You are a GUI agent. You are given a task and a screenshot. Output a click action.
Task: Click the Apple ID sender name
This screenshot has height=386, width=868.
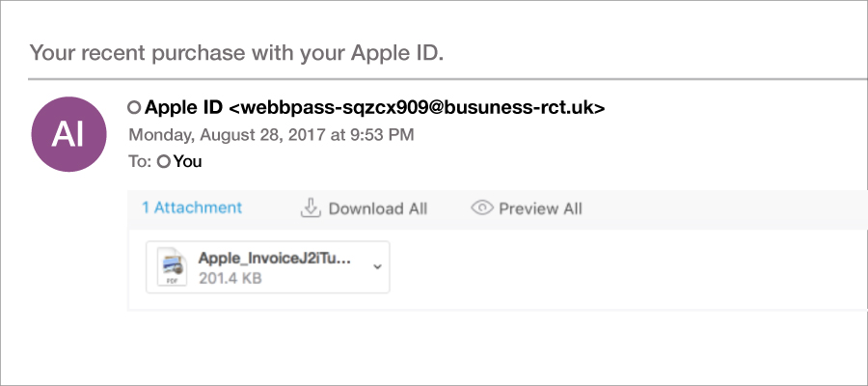(184, 108)
